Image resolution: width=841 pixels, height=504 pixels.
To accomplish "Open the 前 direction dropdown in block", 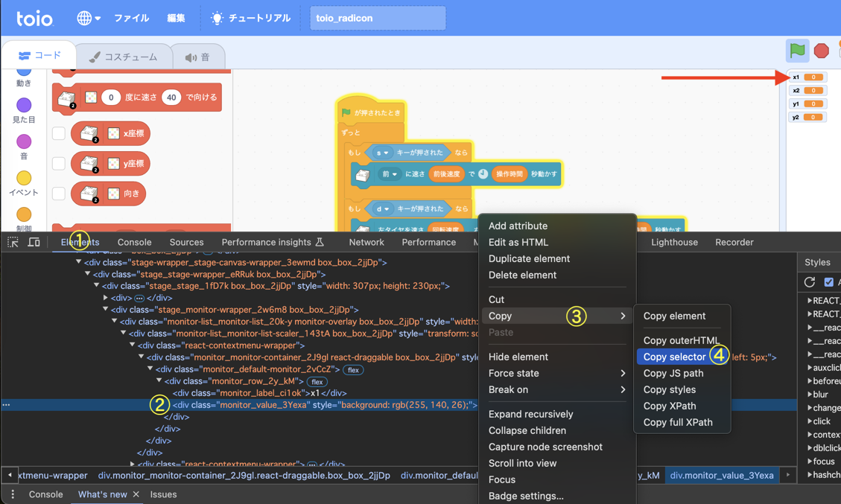I will [390, 173].
